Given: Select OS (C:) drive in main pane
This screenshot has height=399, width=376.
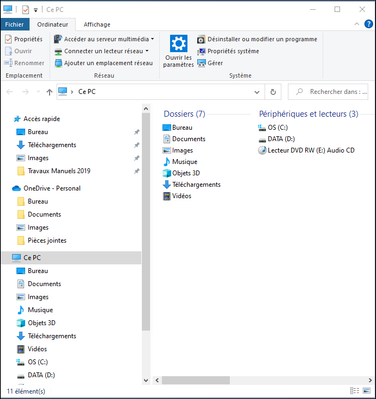Looking at the screenshot, I should tap(273, 128).
